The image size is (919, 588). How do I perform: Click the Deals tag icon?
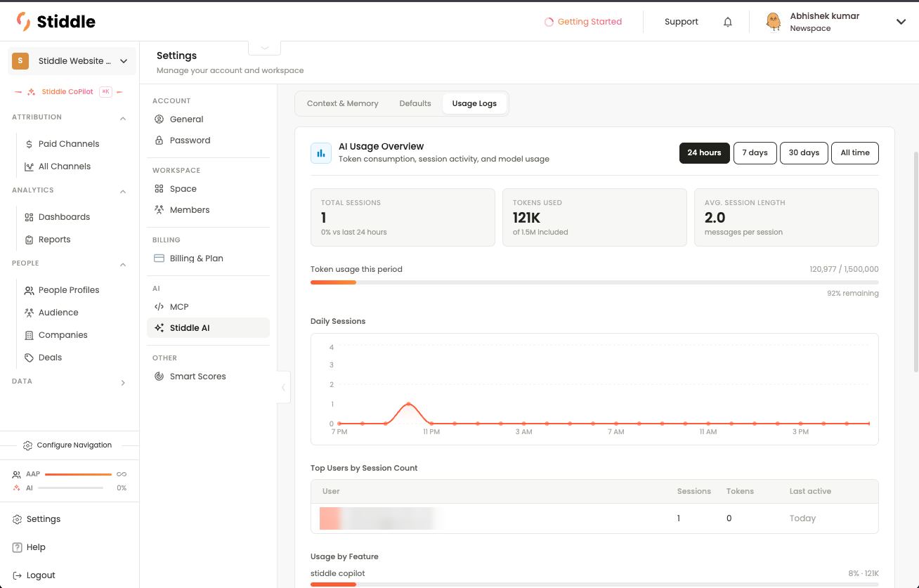point(29,358)
